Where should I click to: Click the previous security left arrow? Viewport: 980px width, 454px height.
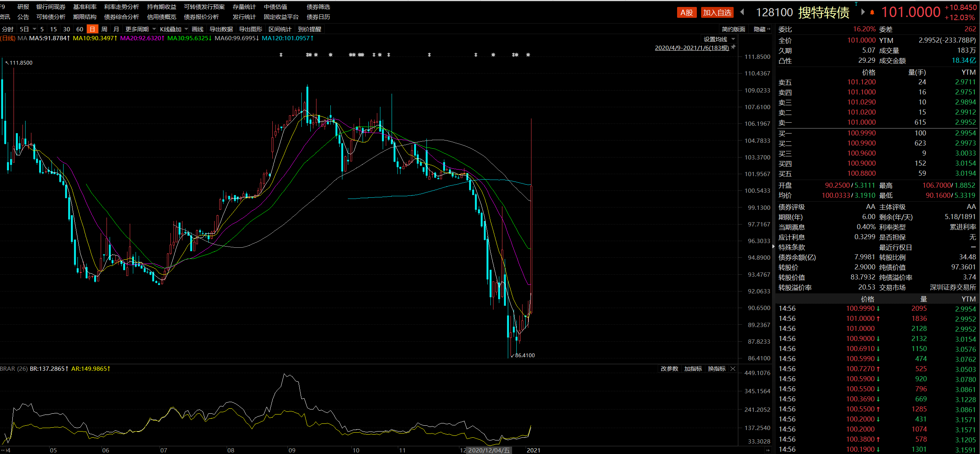click(742, 12)
